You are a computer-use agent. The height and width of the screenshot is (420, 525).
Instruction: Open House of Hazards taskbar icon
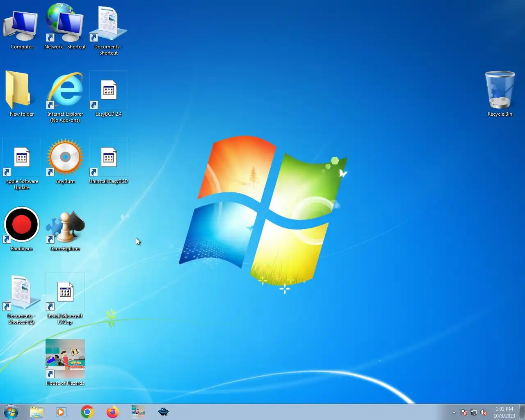(x=138, y=412)
